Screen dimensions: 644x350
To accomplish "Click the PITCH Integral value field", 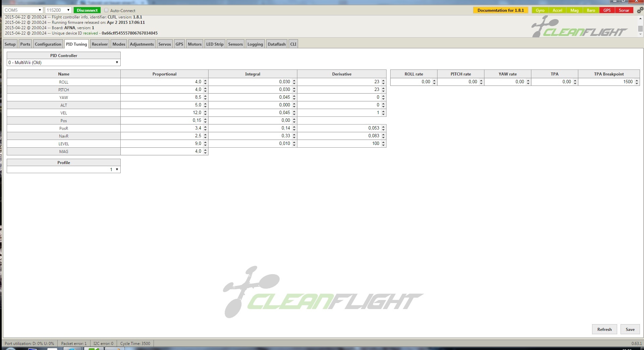I will pos(252,89).
